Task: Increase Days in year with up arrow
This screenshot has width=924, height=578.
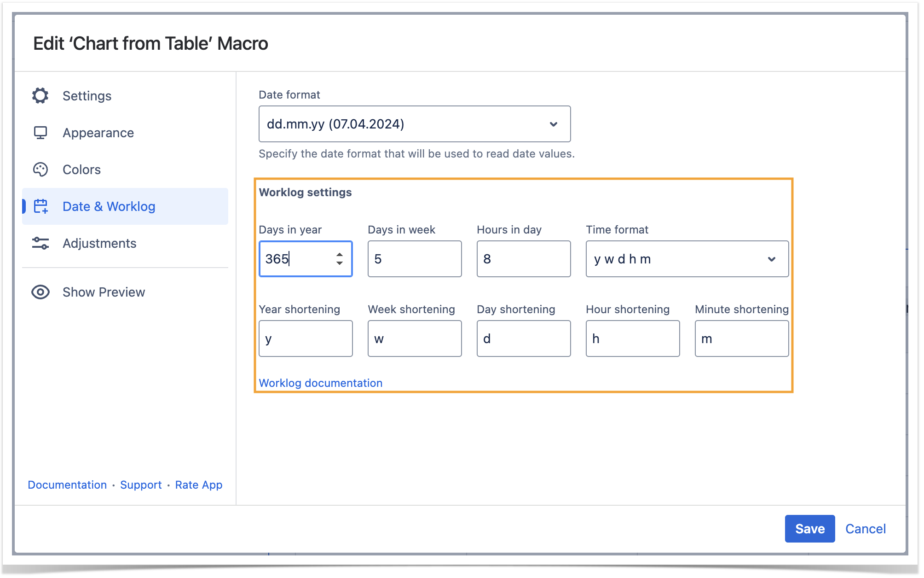Action: click(x=340, y=255)
